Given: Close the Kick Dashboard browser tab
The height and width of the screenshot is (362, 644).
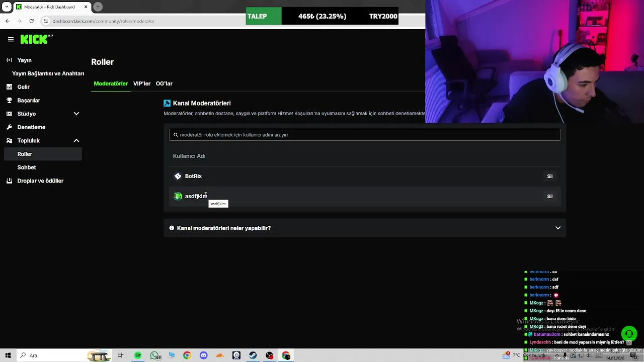Looking at the screenshot, I should click(86, 7).
